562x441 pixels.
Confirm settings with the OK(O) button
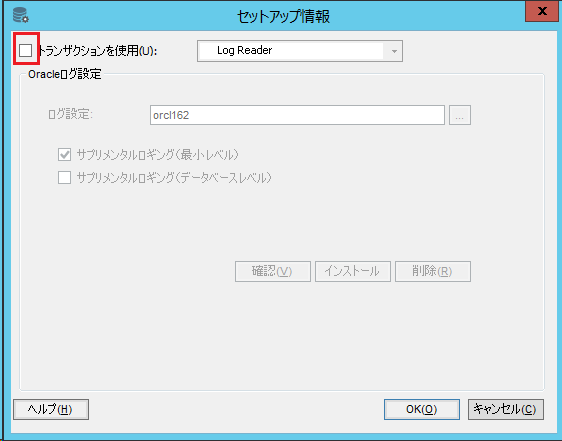click(422, 409)
